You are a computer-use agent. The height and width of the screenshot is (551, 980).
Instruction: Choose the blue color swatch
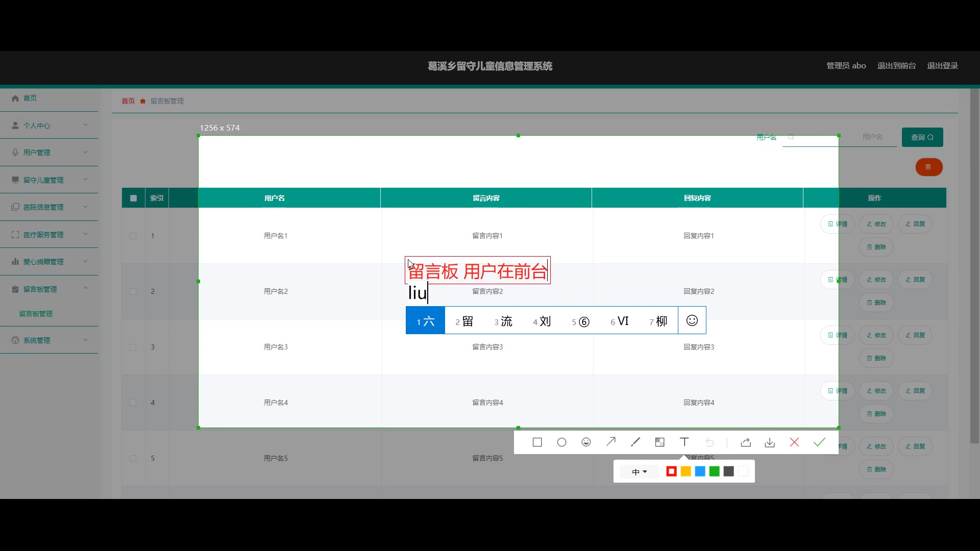pyautogui.click(x=700, y=471)
